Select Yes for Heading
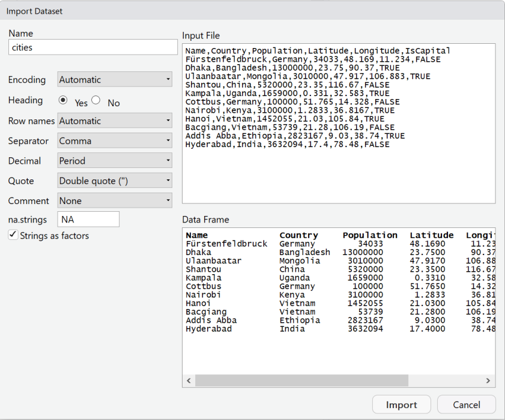This screenshot has height=420, width=505. pyautogui.click(x=63, y=100)
